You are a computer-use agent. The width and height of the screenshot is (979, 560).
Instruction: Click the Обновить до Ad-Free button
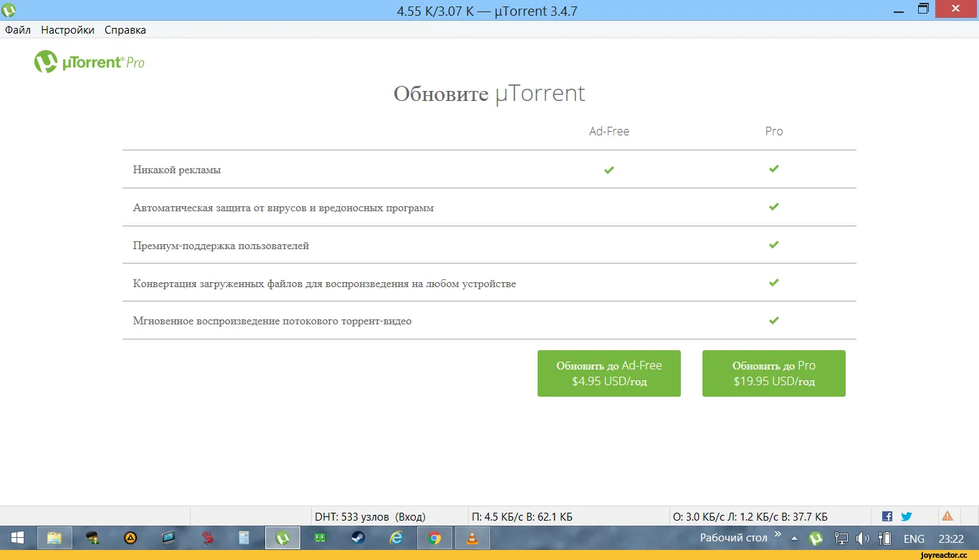[609, 373]
